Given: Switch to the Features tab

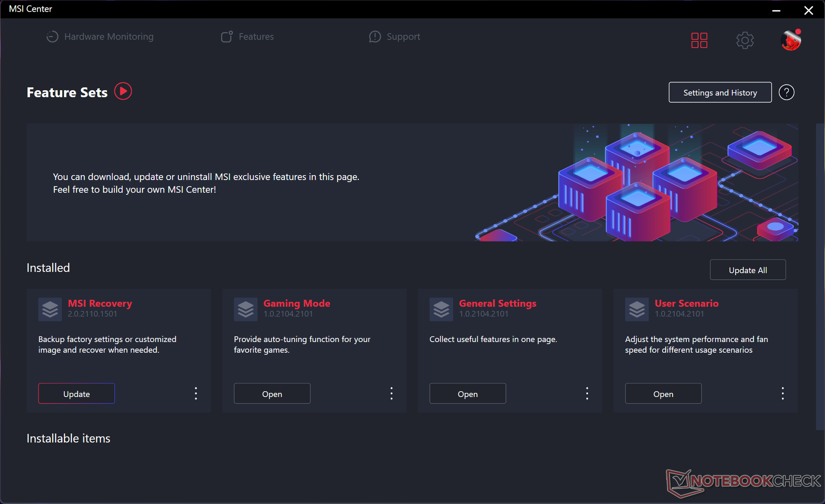Looking at the screenshot, I should (x=247, y=37).
